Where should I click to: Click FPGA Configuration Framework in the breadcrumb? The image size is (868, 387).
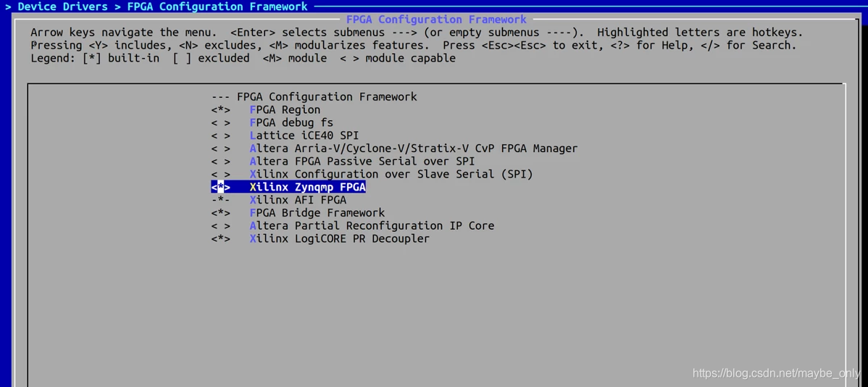coord(217,7)
